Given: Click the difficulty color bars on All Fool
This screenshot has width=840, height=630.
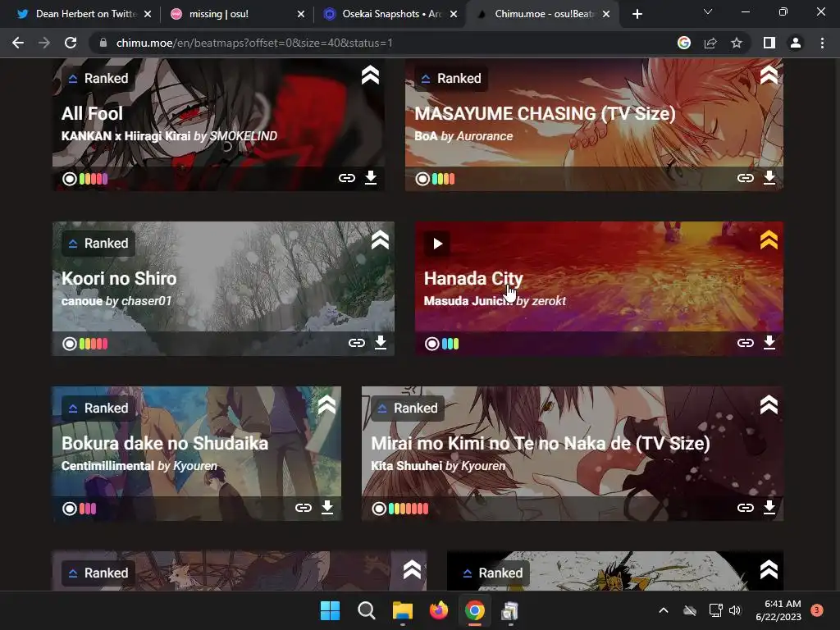Looking at the screenshot, I should pyautogui.click(x=94, y=179).
